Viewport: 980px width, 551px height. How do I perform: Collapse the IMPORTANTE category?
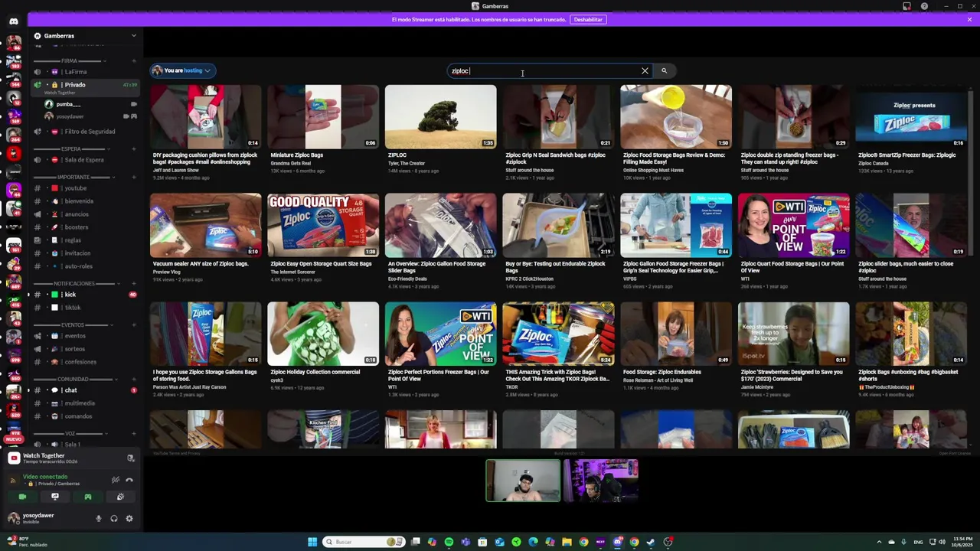73,177
